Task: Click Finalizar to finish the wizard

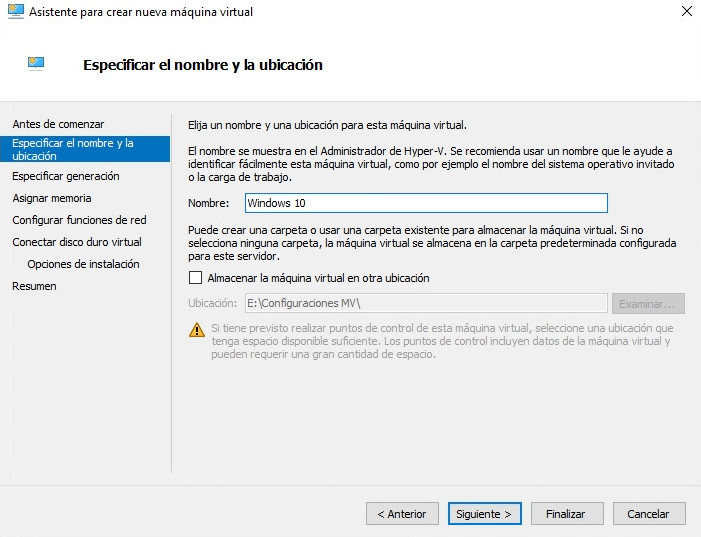Action: [x=566, y=514]
